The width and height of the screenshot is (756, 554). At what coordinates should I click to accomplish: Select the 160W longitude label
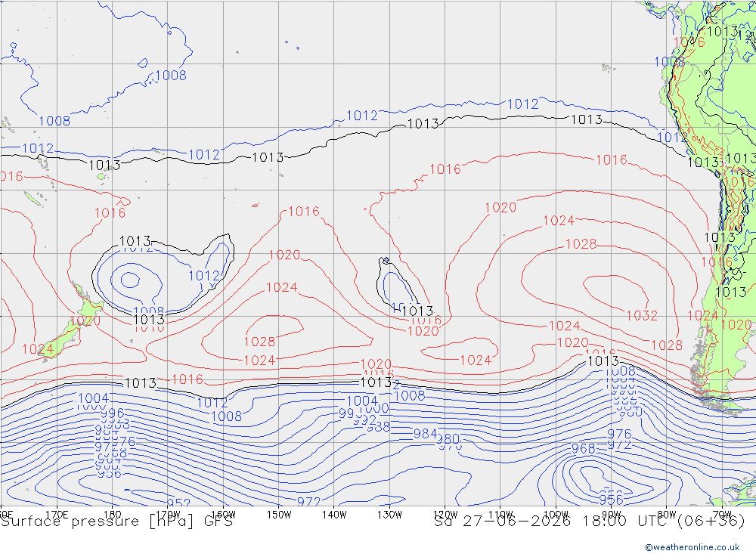pyautogui.click(x=223, y=515)
